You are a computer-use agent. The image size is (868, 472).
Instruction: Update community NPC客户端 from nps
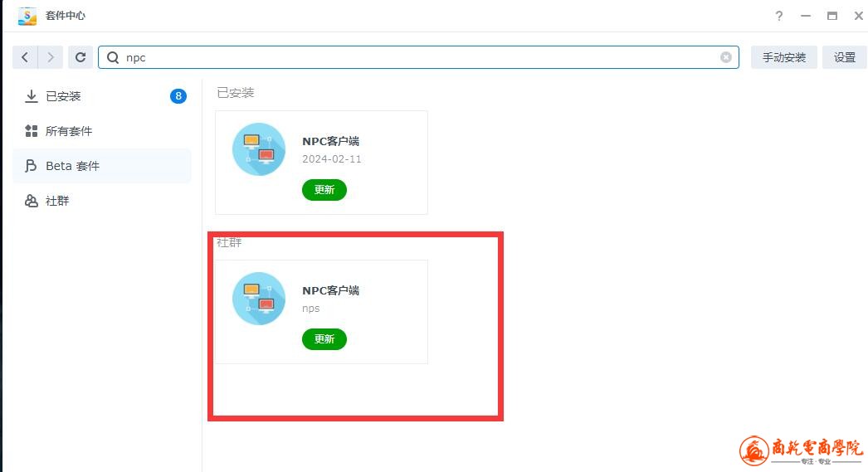point(324,339)
